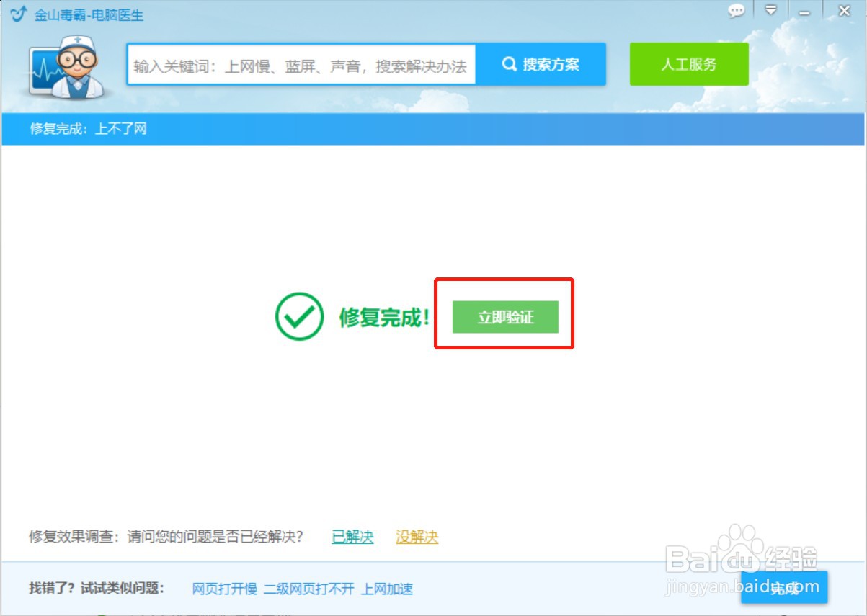867x616 pixels.
Task: Open 人工服务 manual service
Action: click(688, 63)
